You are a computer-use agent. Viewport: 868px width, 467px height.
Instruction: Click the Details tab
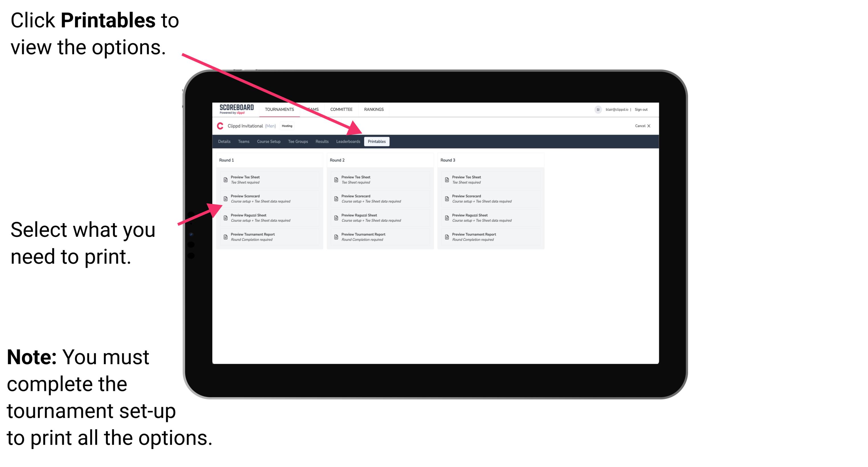tap(224, 142)
